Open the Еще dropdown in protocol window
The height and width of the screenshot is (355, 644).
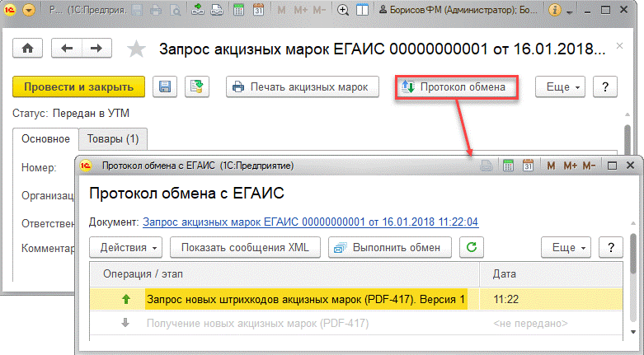click(x=566, y=247)
